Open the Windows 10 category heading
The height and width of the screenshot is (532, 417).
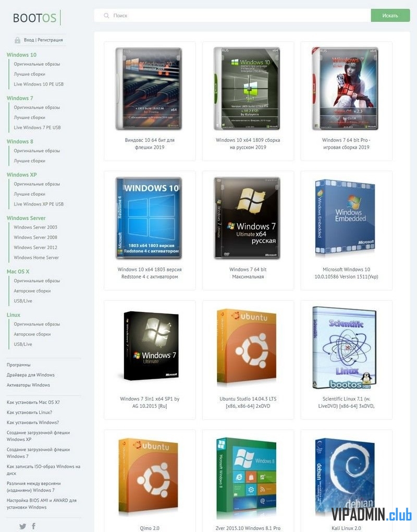click(x=21, y=55)
